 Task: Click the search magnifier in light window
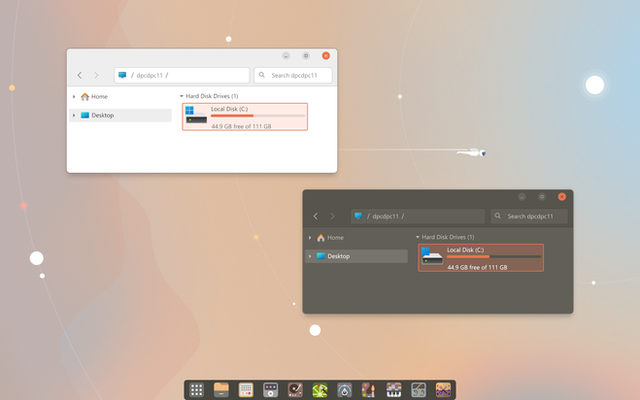262,75
